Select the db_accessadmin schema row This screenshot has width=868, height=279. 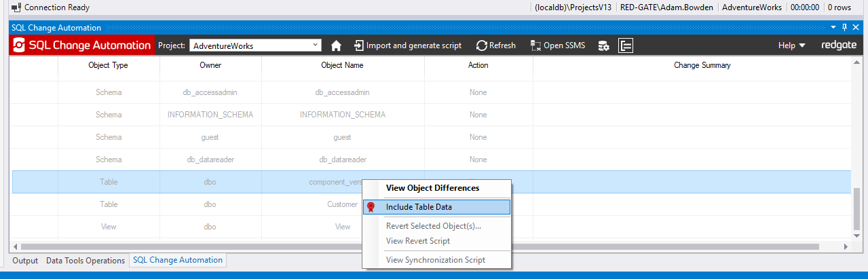click(x=431, y=92)
